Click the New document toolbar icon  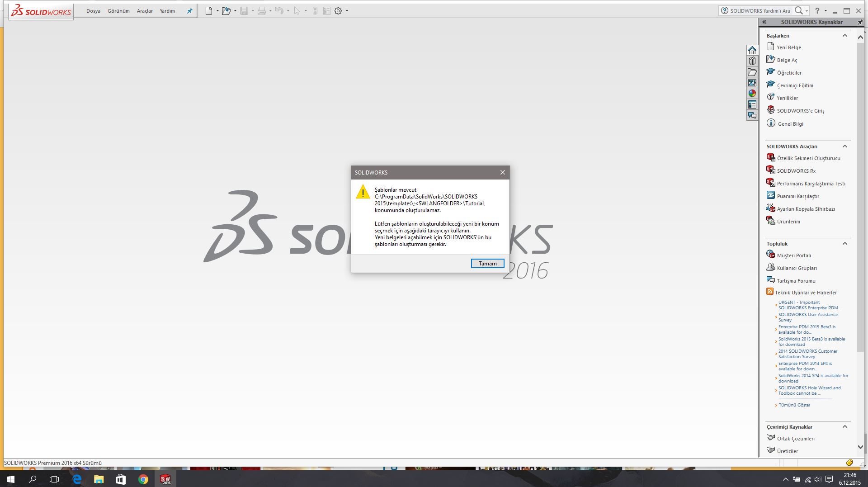tap(208, 11)
